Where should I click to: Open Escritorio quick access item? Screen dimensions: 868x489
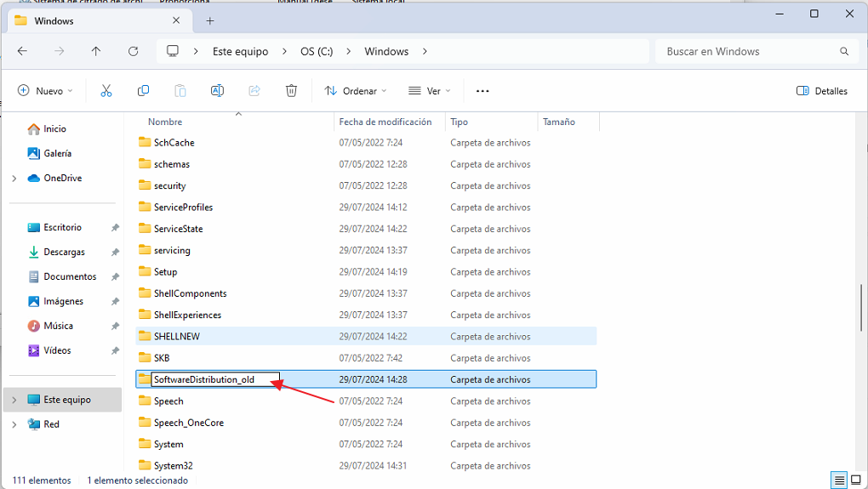tap(63, 227)
